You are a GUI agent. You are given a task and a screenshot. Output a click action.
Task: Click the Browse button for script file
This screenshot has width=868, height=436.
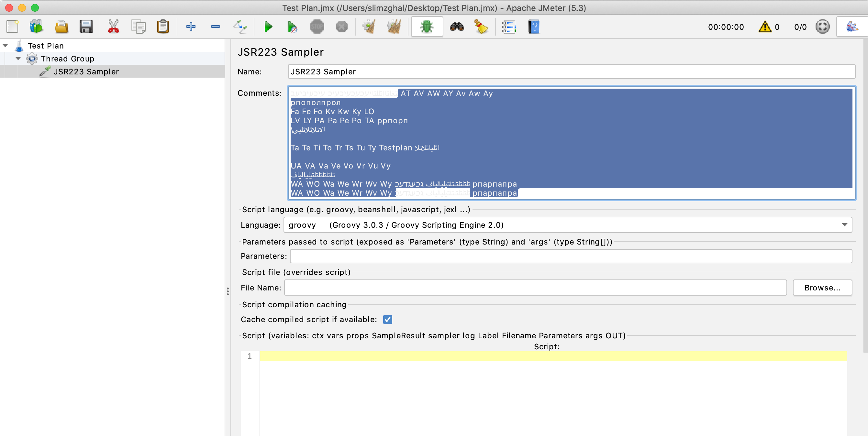click(822, 288)
